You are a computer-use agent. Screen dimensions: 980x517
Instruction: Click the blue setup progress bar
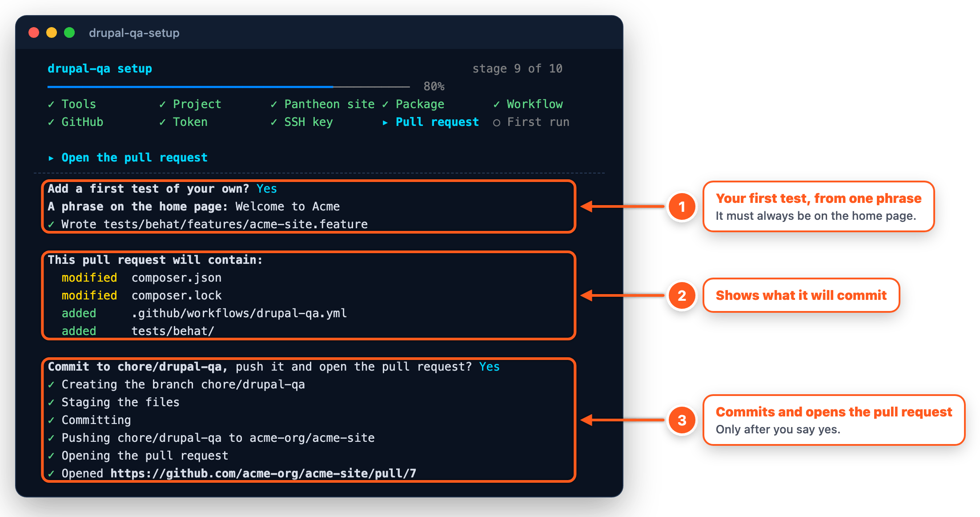(x=229, y=86)
